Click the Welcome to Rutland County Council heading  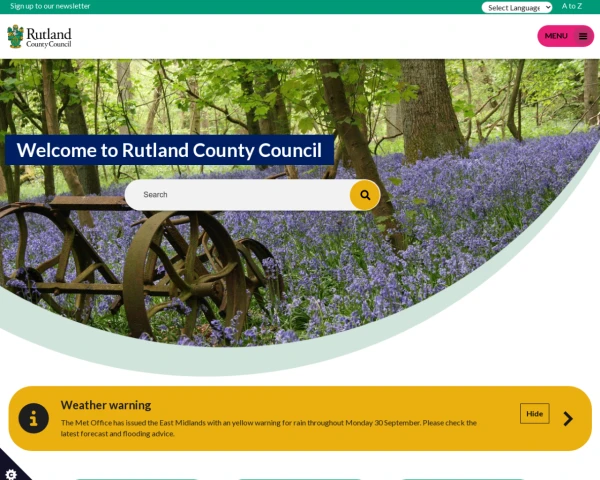click(169, 150)
